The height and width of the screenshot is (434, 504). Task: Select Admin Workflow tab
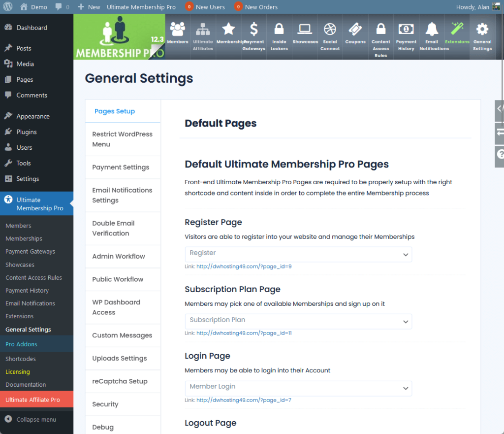pyautogui.click(x=123, y=257)
